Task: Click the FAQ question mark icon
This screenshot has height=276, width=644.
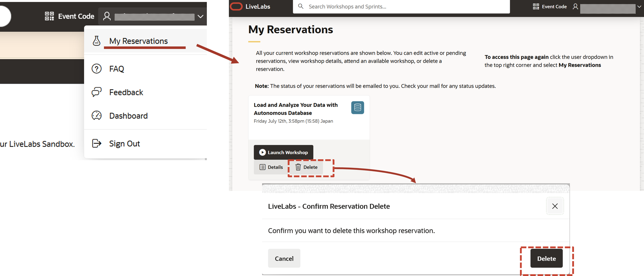Action: (x=96, y=69)
